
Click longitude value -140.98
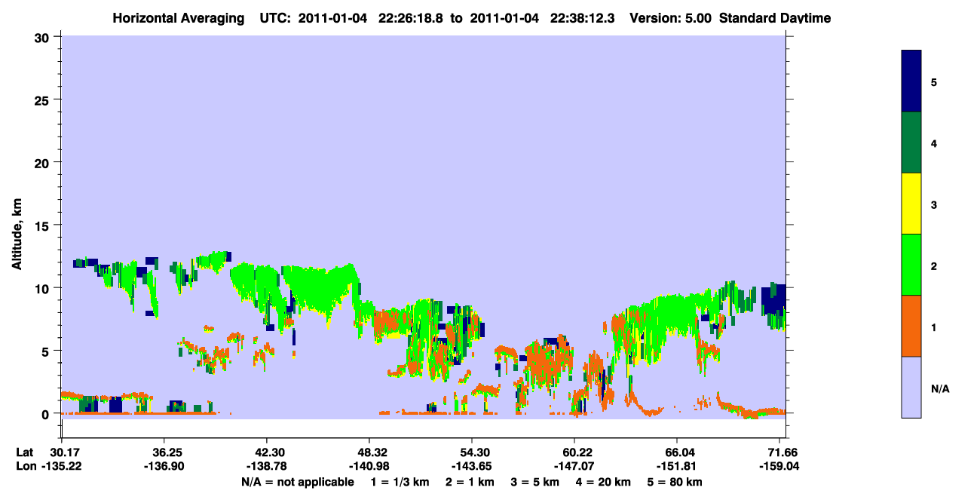click(369, 467)
